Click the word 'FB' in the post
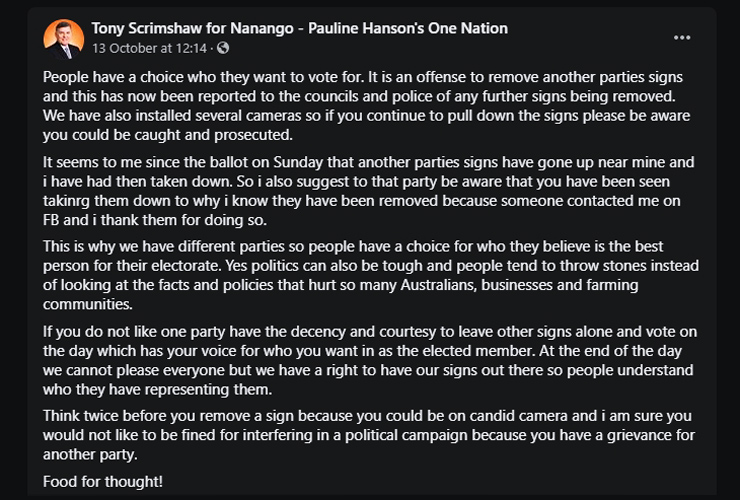This screenshot has width=740, height=500. click(56, 218)
